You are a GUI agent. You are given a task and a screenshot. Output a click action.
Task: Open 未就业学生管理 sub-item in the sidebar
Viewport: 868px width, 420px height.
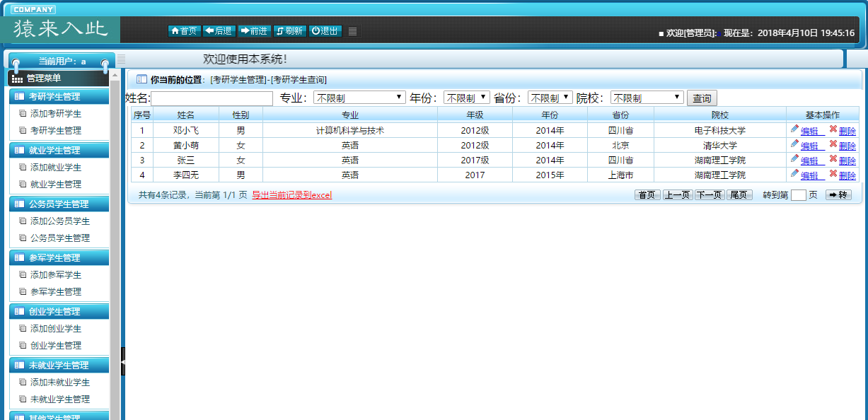click(x=60, y=399)
